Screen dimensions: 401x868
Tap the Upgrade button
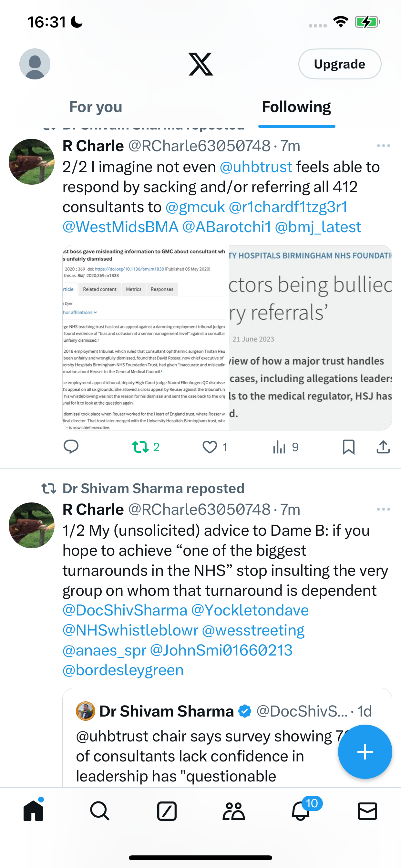coord(340,64)
